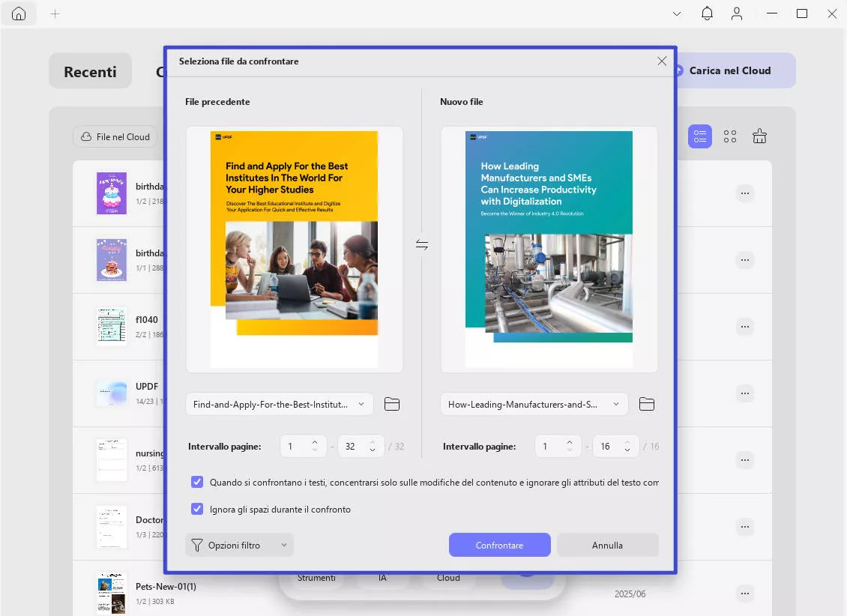The image size is (847, 616).
Task: Click the 2025/06 date in the Pets-New-01(1) row
Action: [630, 594]
